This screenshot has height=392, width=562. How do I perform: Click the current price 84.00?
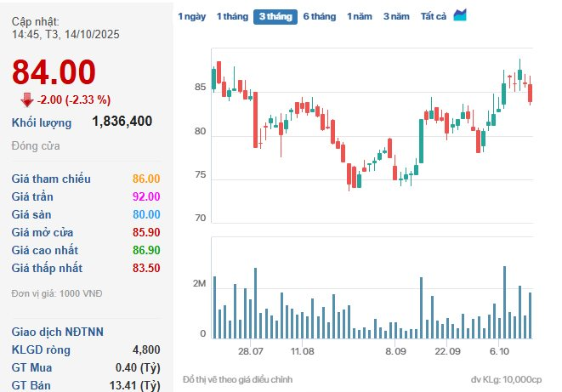point(54,71)
